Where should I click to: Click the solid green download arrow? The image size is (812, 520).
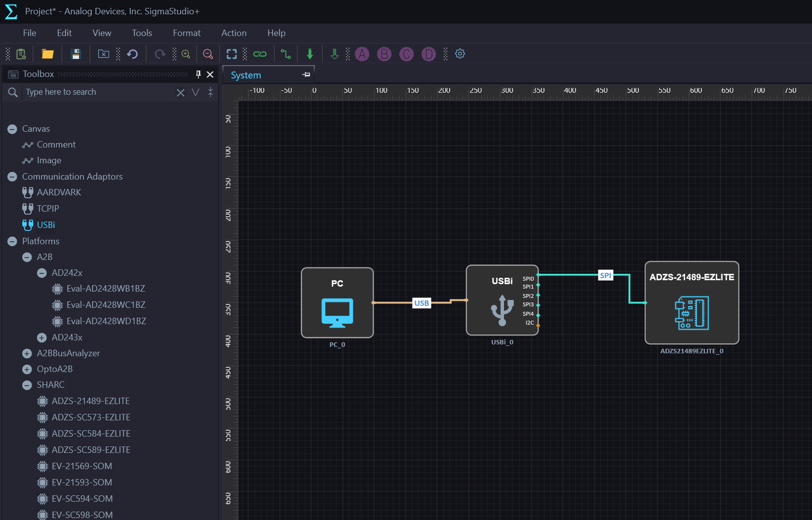point(310,54)
